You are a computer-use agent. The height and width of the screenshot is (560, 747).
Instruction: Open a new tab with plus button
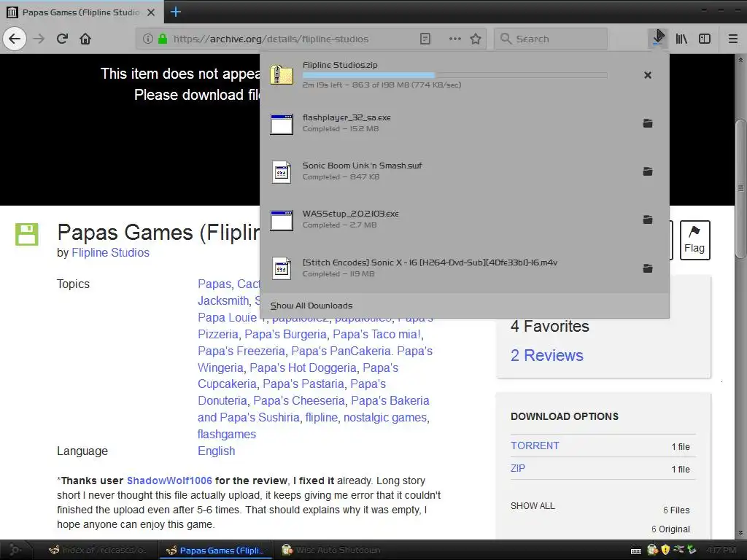175,12
